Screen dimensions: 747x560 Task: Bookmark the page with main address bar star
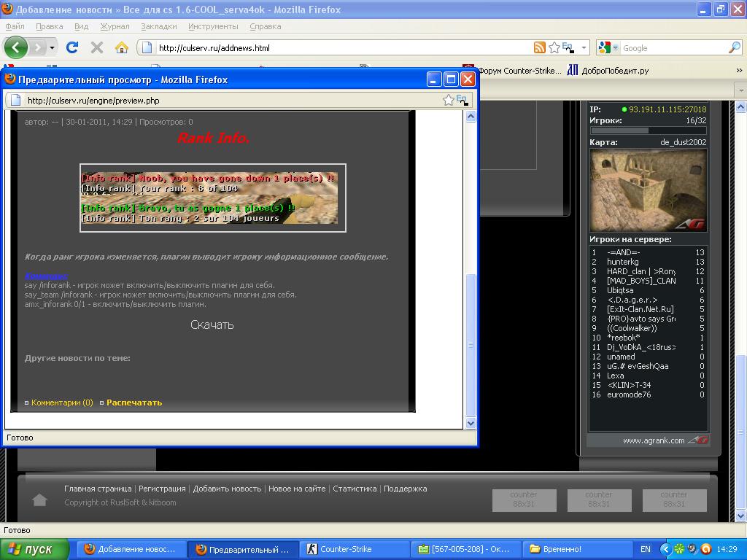click(554, 47)
